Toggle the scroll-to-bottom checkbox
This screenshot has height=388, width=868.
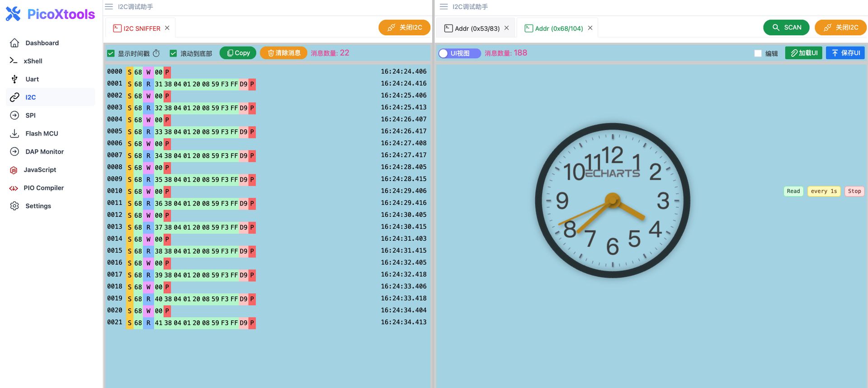coord(173,53)
